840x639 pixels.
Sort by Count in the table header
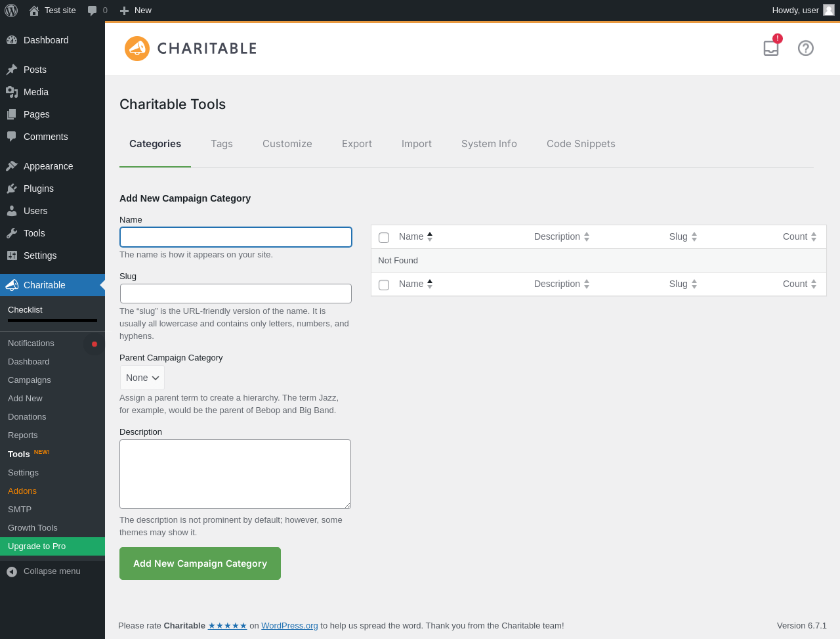coord(800,236)
